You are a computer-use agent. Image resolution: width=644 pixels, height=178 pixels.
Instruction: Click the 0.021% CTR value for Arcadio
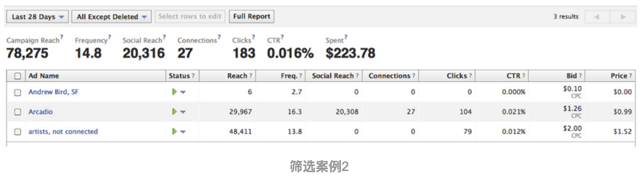click(514, 112)
